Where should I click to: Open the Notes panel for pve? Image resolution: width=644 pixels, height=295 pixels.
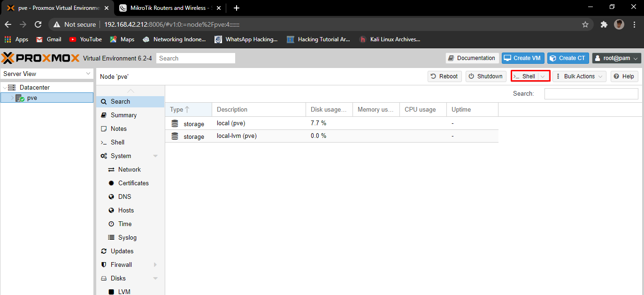tap(119, 129)
